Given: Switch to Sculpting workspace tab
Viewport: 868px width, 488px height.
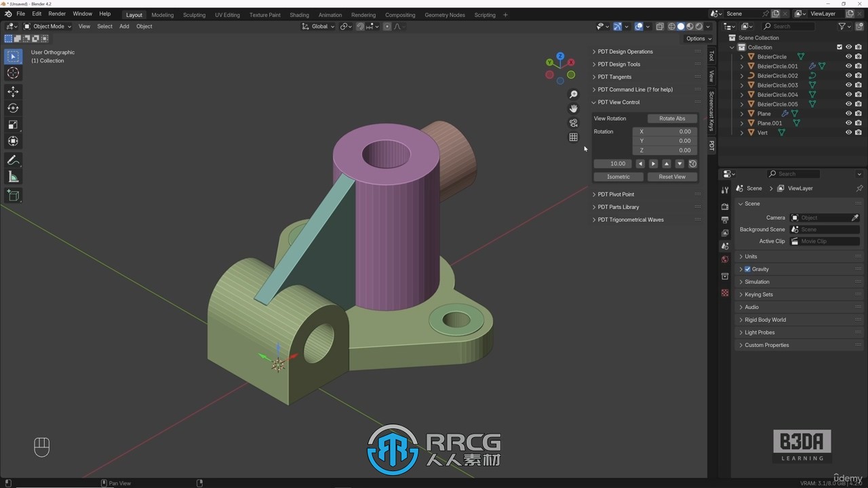Looking at the screenshot, I should point(194,15).
